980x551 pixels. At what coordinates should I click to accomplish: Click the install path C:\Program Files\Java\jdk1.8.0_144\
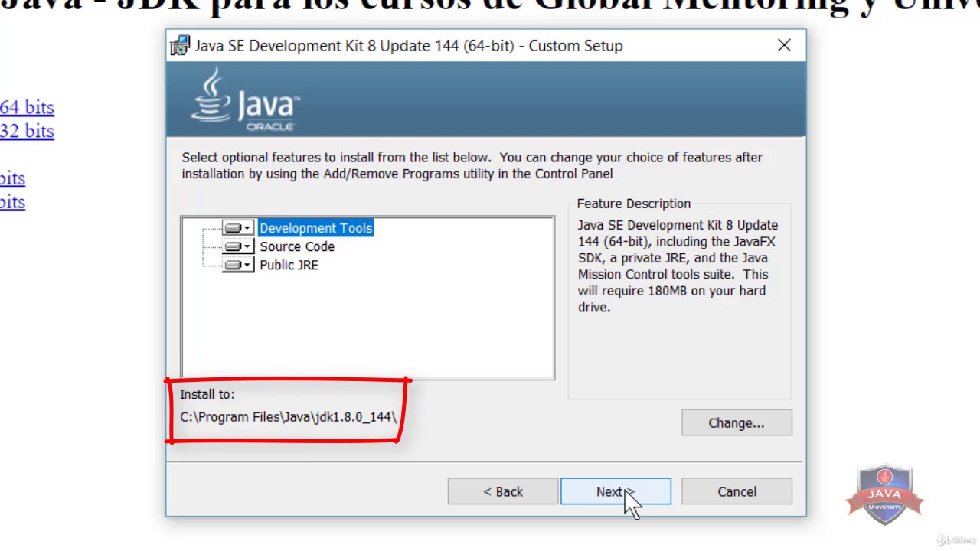tap(289, 417)
